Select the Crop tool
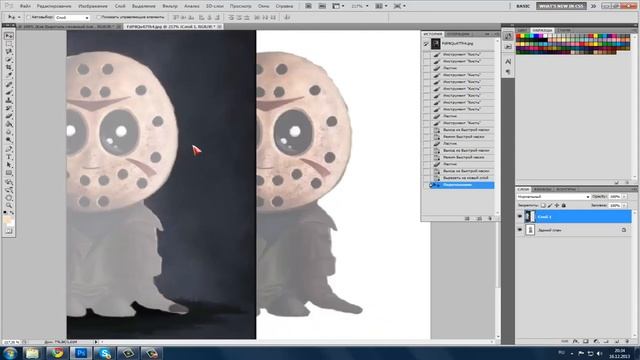Screen dimensions: 640x360 9,68
